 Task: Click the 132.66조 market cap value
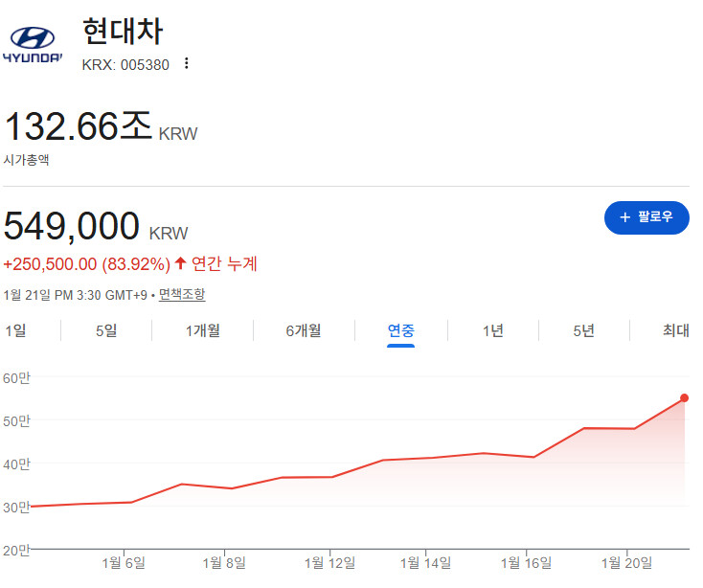coord(79,127)
